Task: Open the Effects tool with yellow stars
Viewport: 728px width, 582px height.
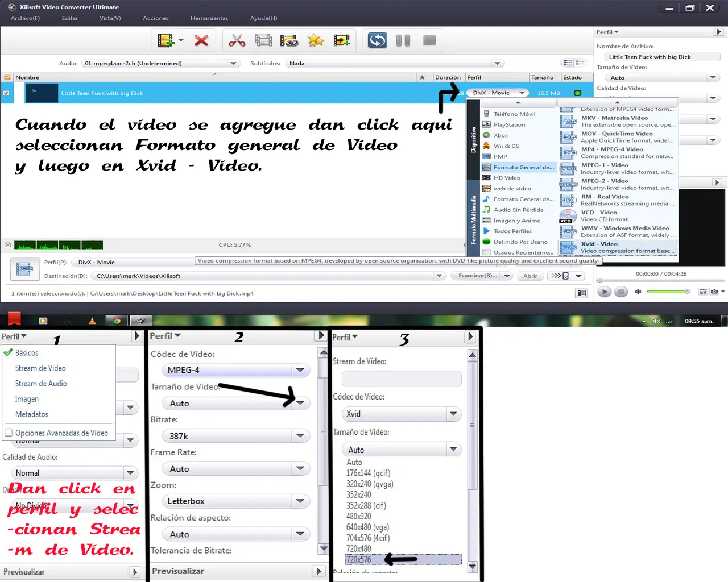Action: [x=316, y=40]
